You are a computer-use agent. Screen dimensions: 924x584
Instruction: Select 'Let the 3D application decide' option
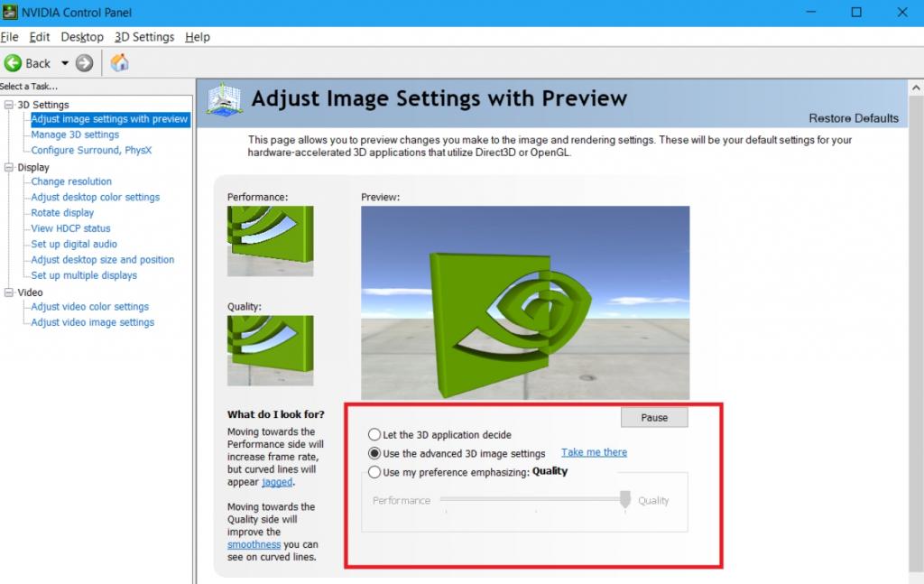coord(374,434)
